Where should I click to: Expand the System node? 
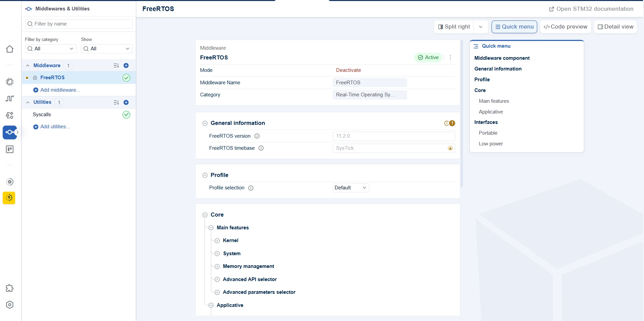click(217, 254)
